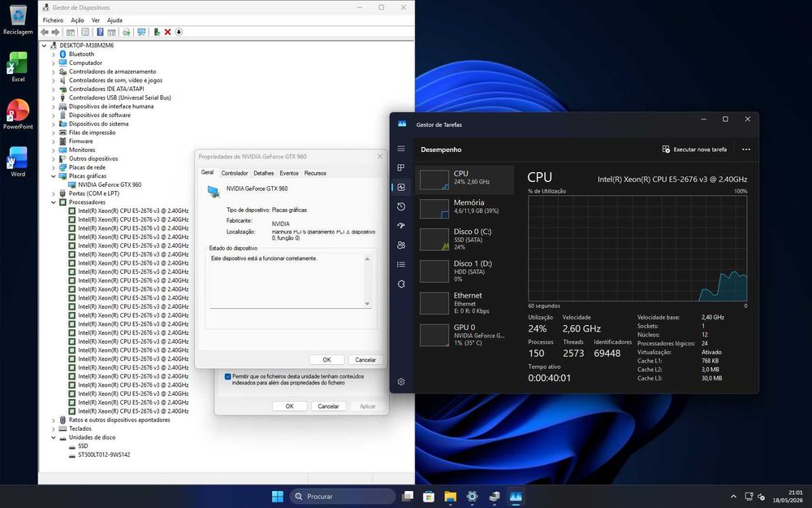
Task: Open Services icon in Task Manager sidebar
Action: click(x=401, y=284)
